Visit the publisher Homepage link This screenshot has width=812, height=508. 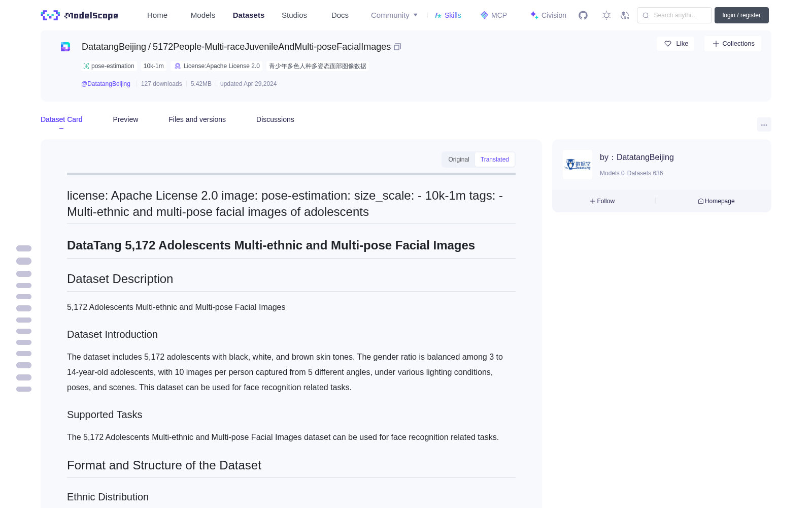(x=716, y=201)
